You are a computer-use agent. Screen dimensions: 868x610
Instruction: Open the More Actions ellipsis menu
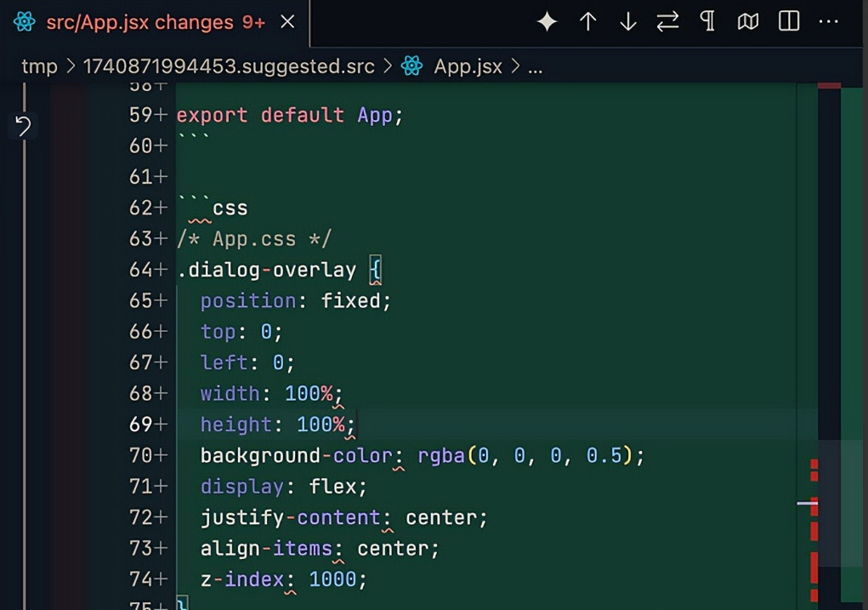(829, 22)
